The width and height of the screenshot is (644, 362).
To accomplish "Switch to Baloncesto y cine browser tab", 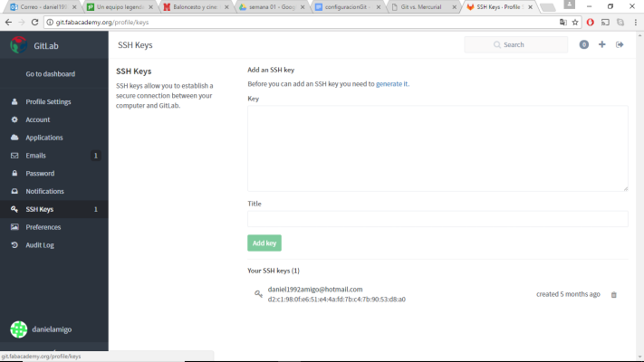I will (x=195, y=7).
